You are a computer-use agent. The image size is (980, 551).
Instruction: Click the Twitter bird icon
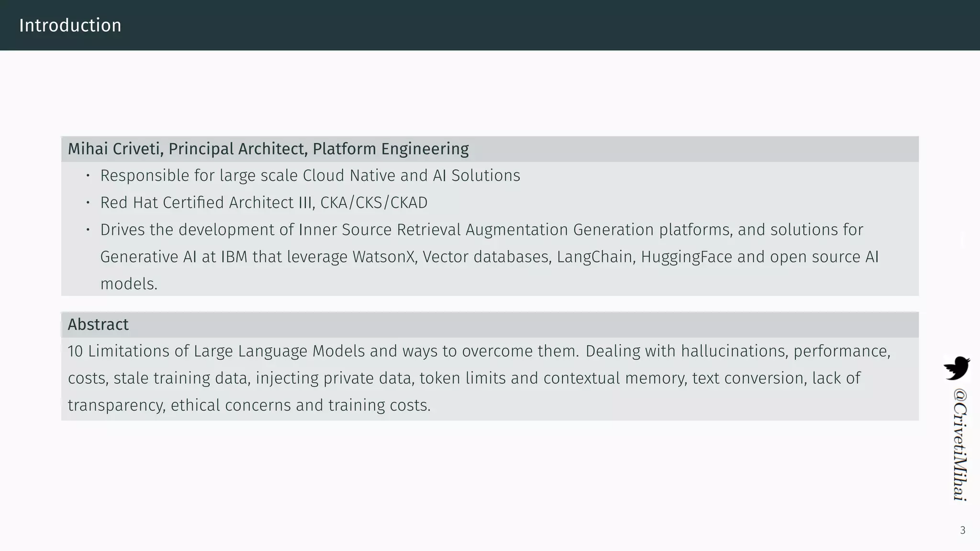(957, 368)
